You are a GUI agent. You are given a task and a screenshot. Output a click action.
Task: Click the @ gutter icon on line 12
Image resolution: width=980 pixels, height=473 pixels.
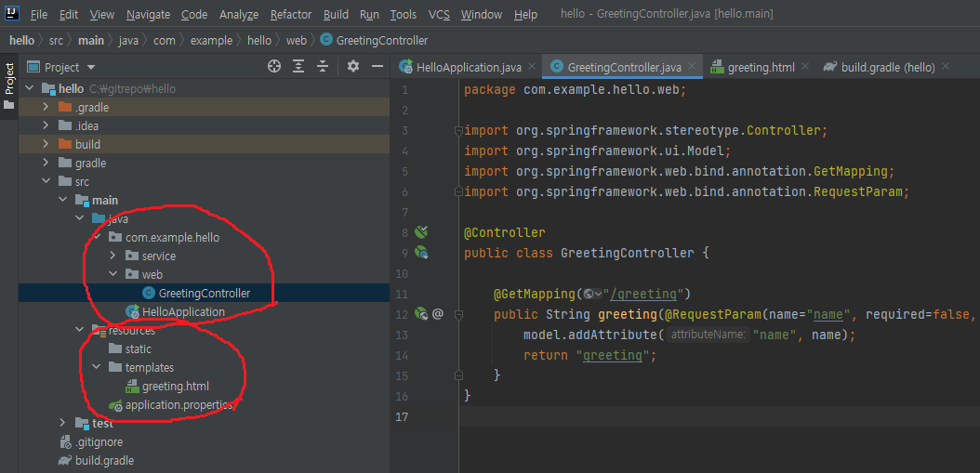438,314
